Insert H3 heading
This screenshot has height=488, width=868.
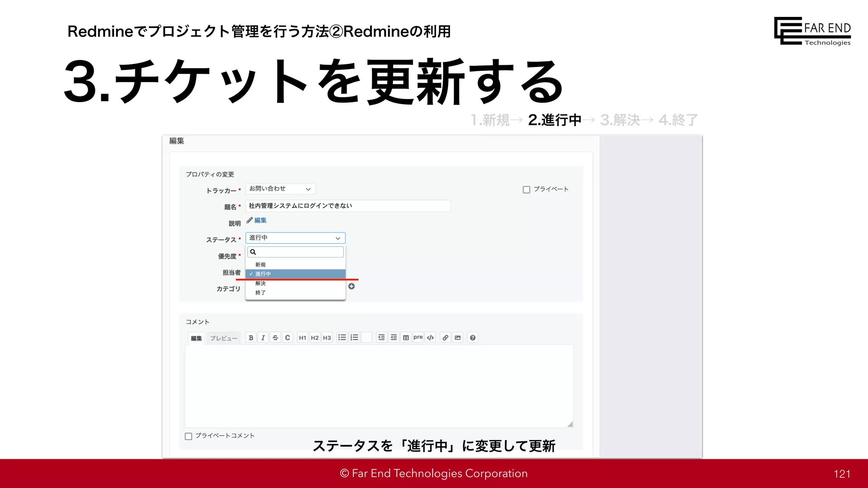[327, 338]
